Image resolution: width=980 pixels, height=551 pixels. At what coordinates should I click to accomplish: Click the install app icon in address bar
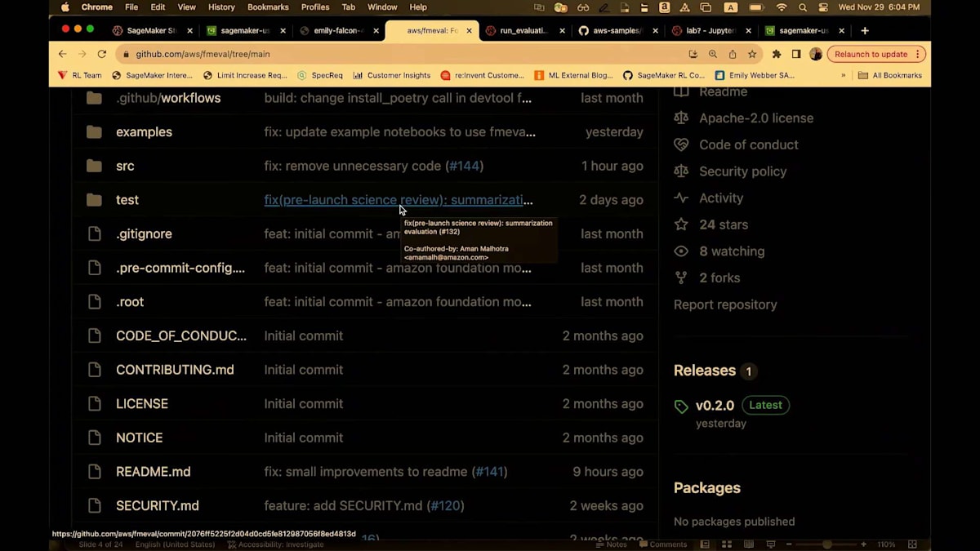693,54
